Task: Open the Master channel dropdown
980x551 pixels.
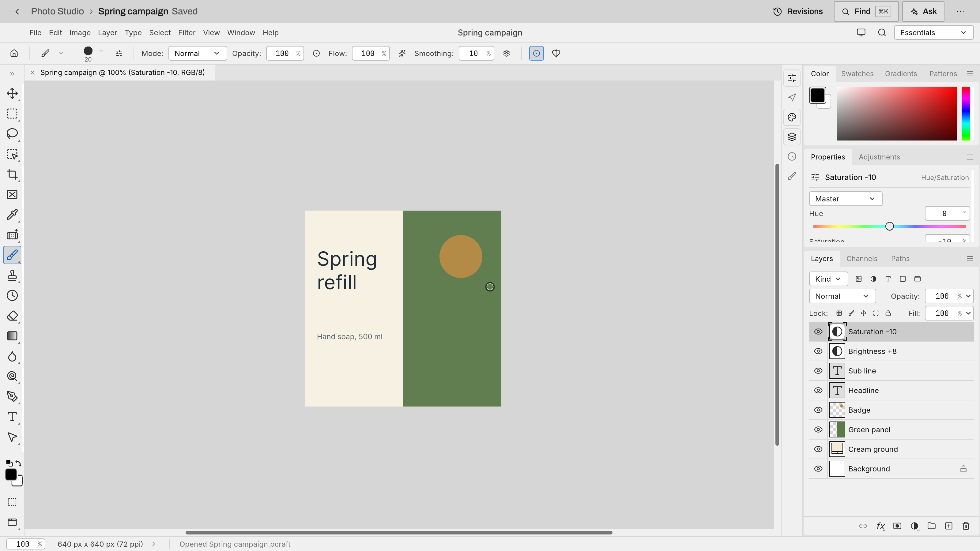Action: coord(845,199)
